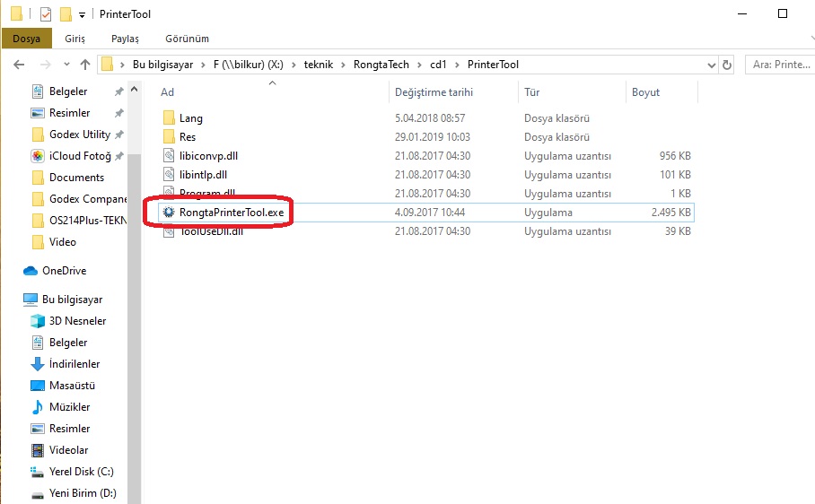The image size is (815, 504).
Task: Open the Paylaş ribbon tab
Action: 125,39
